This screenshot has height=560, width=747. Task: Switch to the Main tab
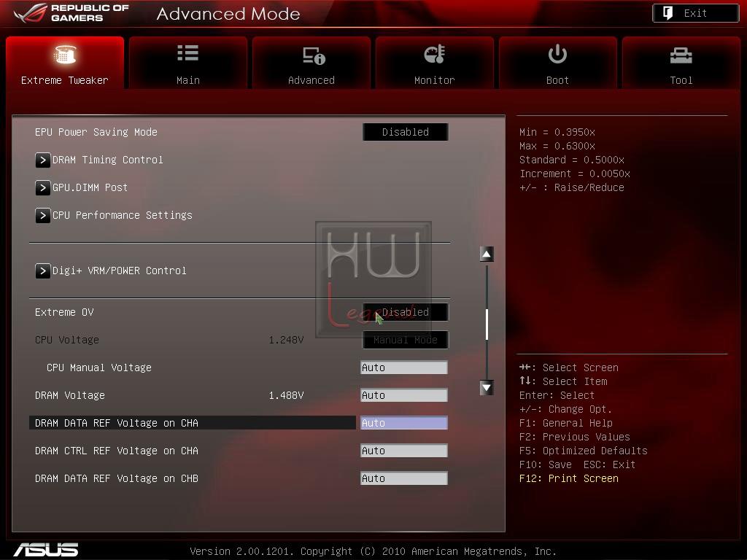(x=187, y=63)
